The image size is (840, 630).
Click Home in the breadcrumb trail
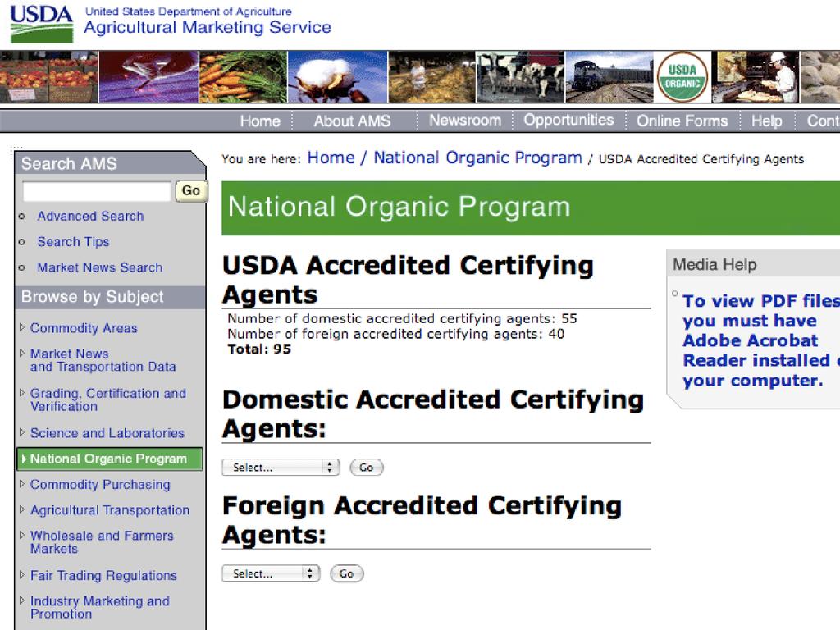pyautogui.click(x=331, y=158)
